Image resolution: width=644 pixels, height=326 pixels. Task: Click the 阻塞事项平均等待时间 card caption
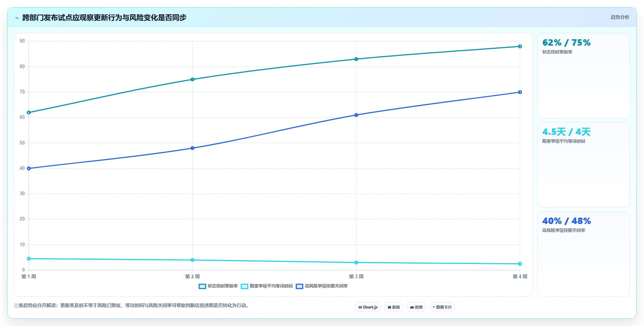pos(564,141)
